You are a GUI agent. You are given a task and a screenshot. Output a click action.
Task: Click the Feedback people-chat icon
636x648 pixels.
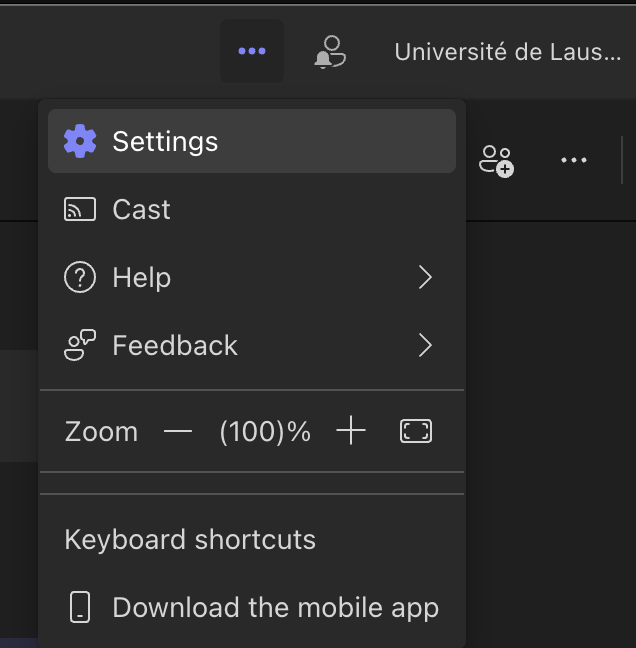80,345
